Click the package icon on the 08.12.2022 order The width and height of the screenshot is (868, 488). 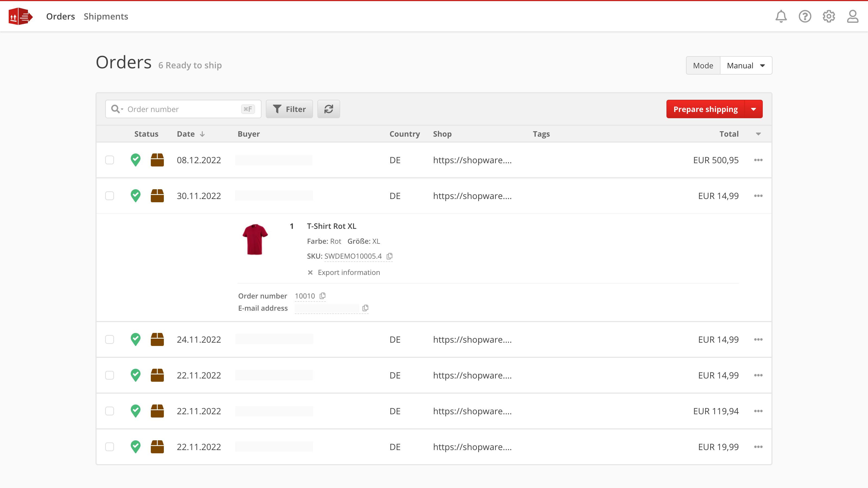click(157, 160)
